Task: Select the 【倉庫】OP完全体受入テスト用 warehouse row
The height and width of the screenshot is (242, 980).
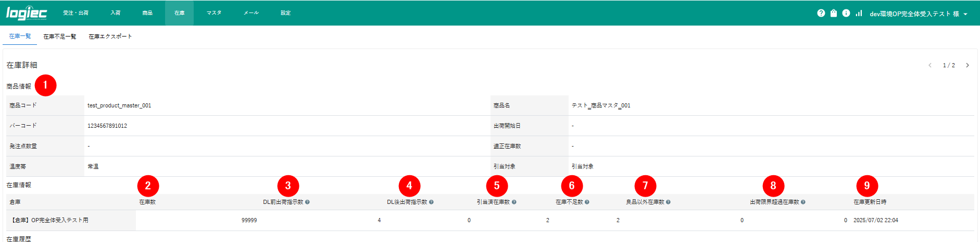Action: click(x=49, y=220)
